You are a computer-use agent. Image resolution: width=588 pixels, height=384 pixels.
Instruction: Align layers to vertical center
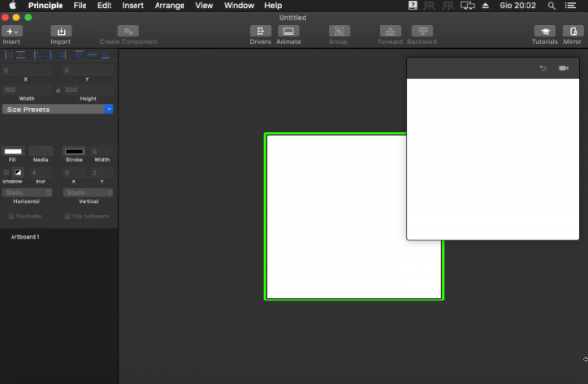tap(92, 55)
